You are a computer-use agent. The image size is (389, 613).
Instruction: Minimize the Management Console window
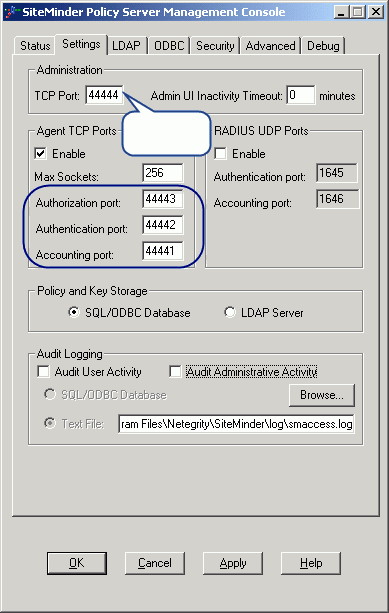pyautogui.click(x=342, y=12)
